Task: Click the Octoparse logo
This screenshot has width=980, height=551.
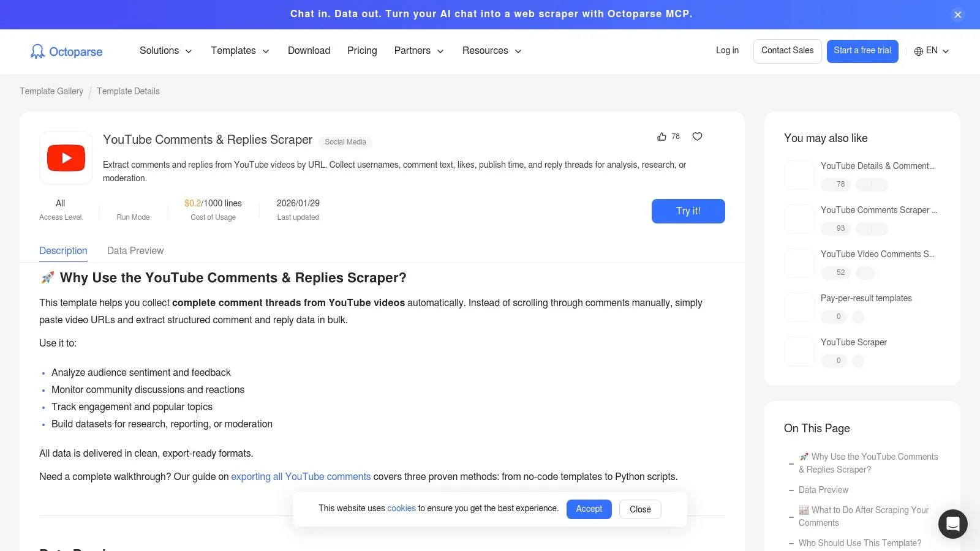Action: [x=66, y=51]
